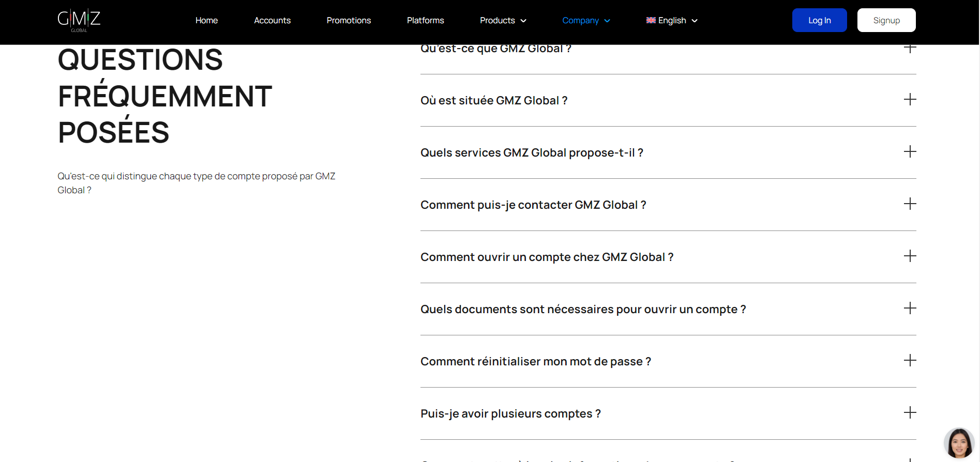
Task: Go to the Home page
Action: click(206, 21)
